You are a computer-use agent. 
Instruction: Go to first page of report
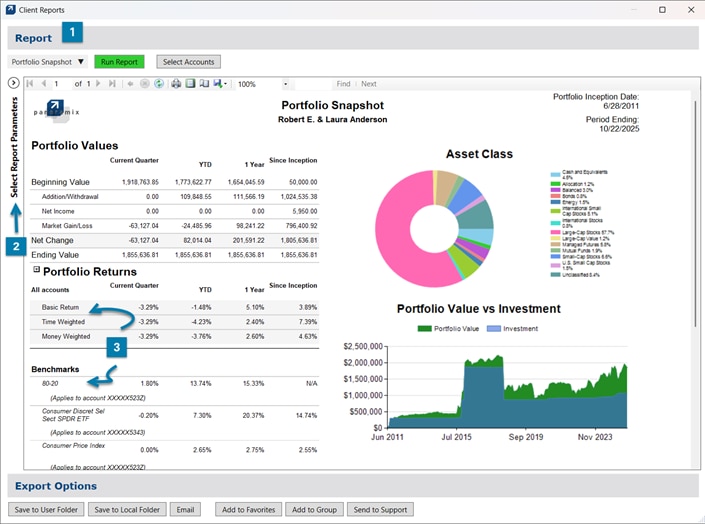tap(29, 84)
